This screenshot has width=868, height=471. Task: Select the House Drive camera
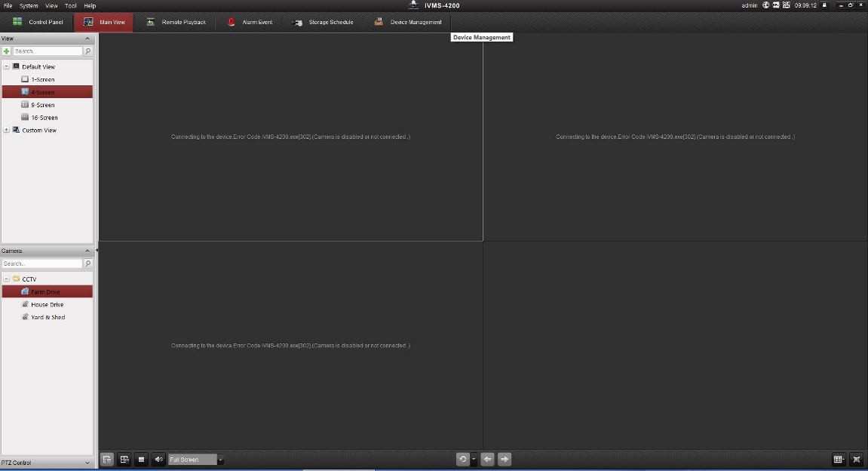47,304
